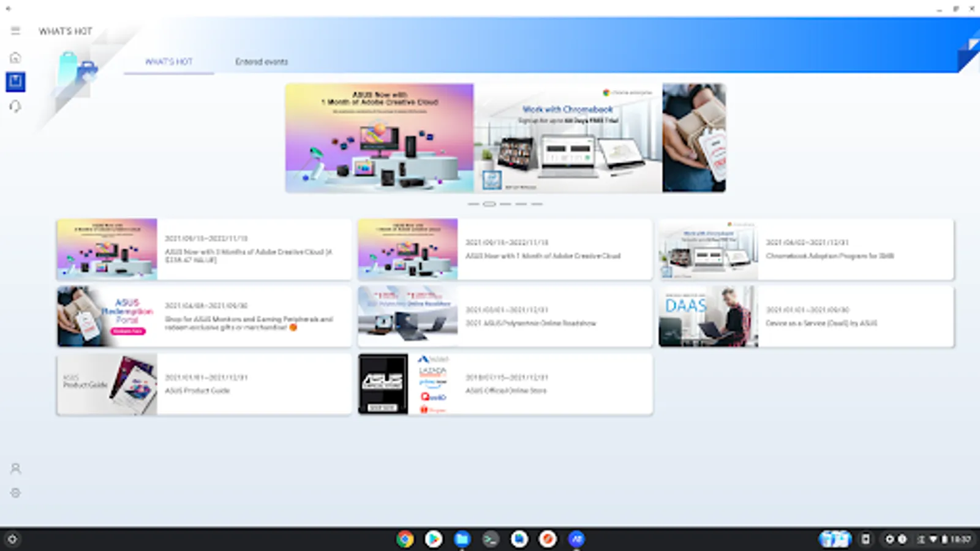
Task: Open the Device as a Service event thumbnail
Action: [x=708, y=317]
